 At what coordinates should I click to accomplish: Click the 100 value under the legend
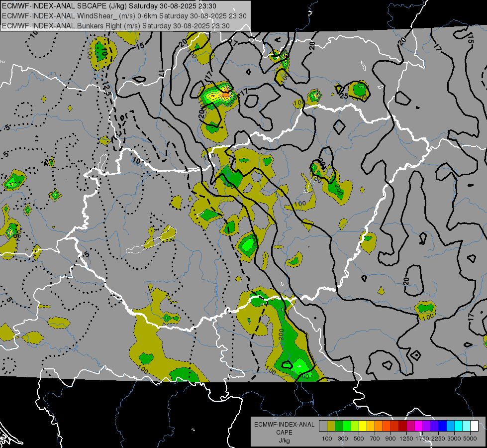[x=327, y=439]
